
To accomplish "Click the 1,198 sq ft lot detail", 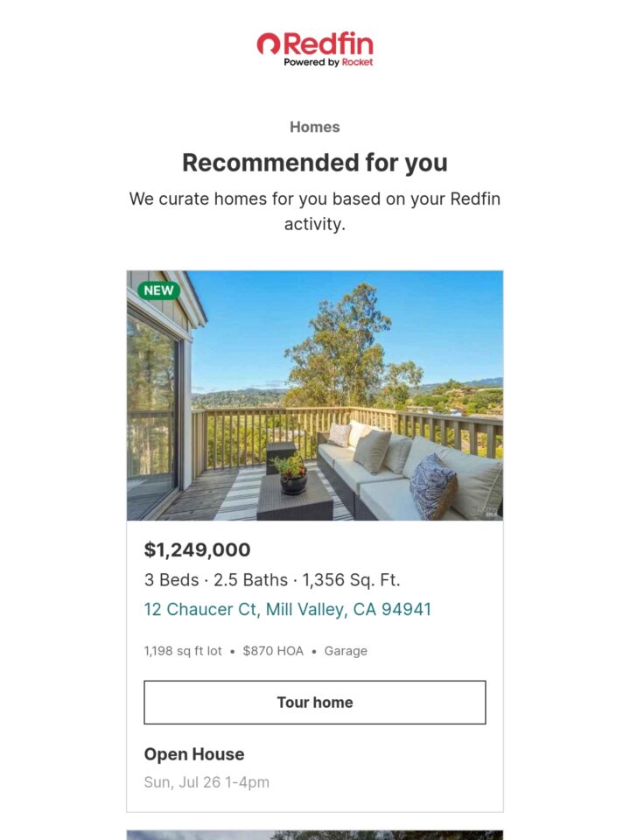I will [183, 651].
